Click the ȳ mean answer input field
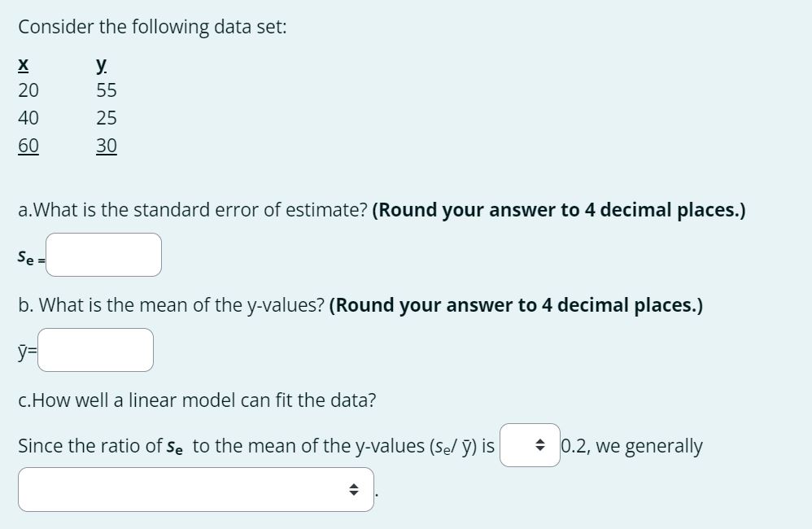Screen dimensions: 812x529 click(95, 349)
